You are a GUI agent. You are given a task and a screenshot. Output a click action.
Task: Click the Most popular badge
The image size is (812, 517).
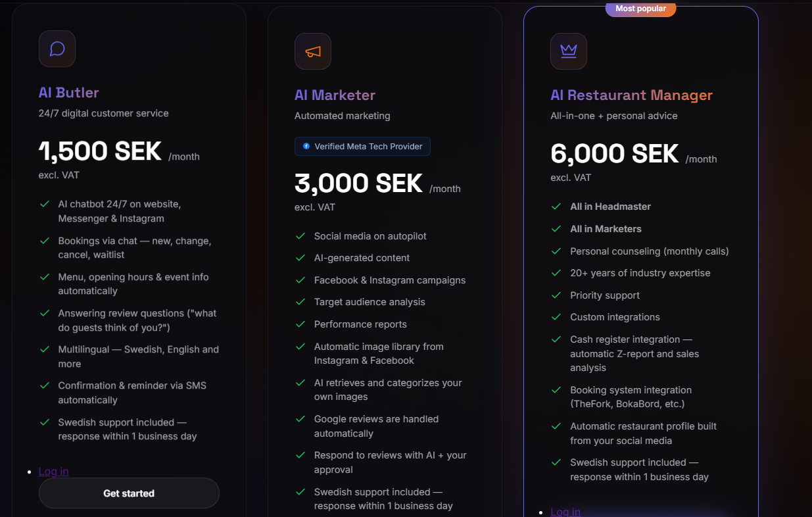pyautogui.click(x=641, y=9)
